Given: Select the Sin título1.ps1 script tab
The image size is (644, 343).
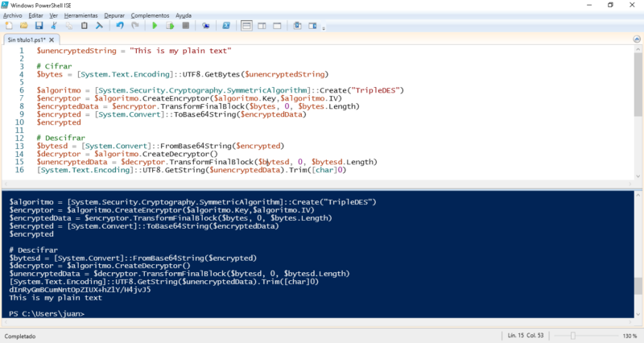Looking at the screenshot, I should (27, 39).
